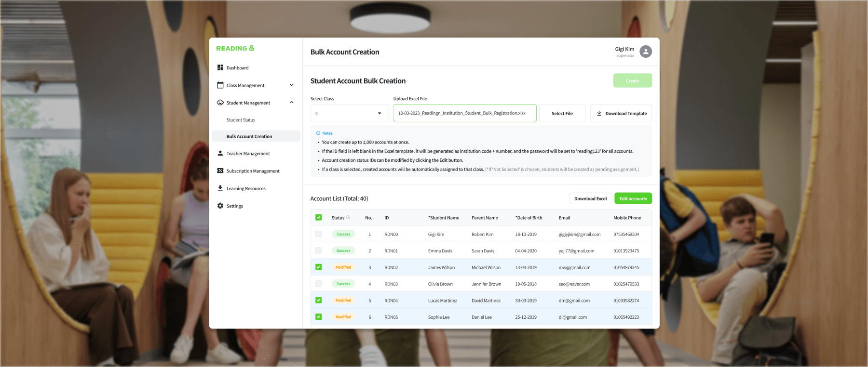Click the Student Name column header
The width and height of the screenshot is (868, 367).
[444, 218]
